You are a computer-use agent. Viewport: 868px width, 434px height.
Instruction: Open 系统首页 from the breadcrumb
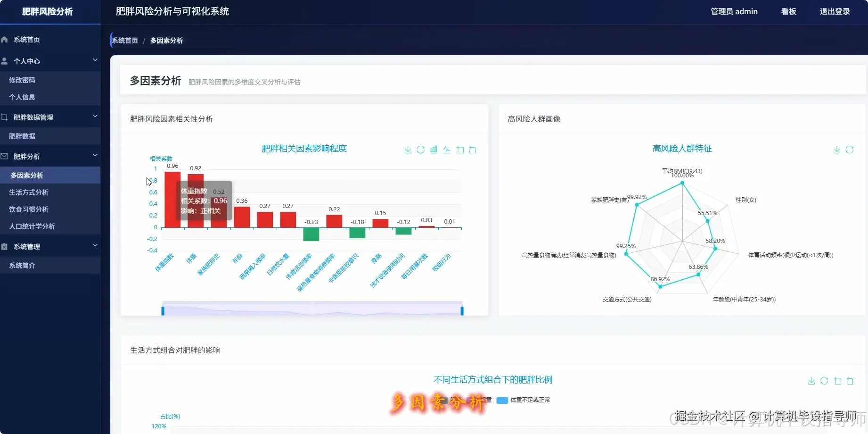click(125, 40)
